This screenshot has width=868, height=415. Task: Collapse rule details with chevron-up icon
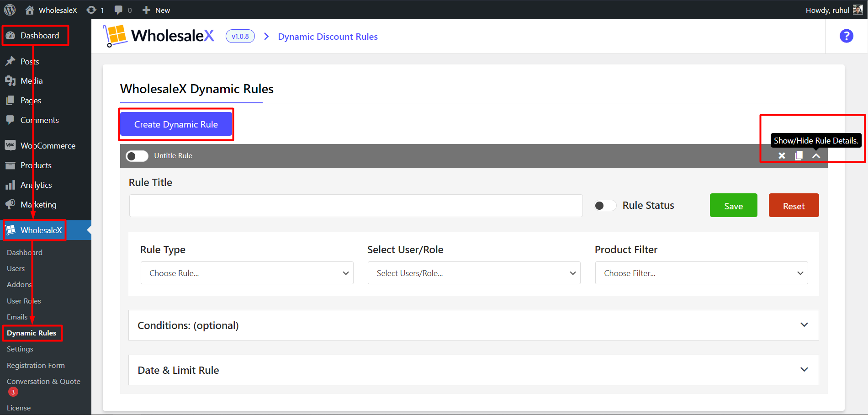point(816,156)
